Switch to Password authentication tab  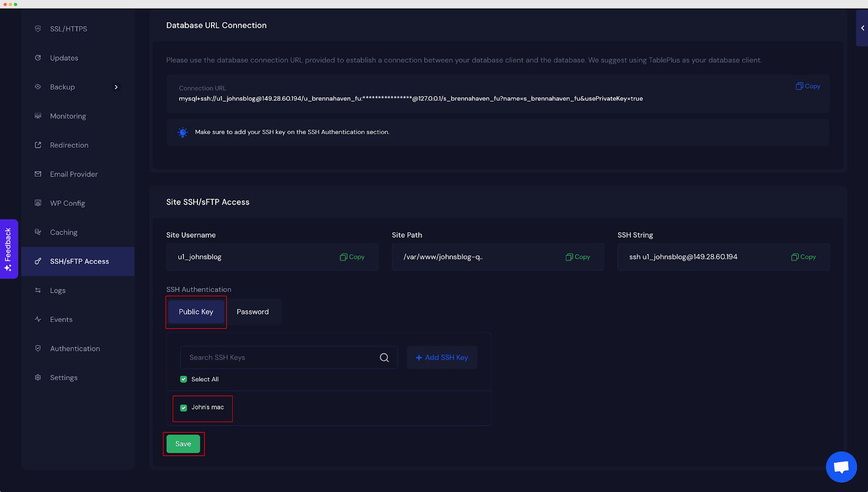(x=253, y=312)
